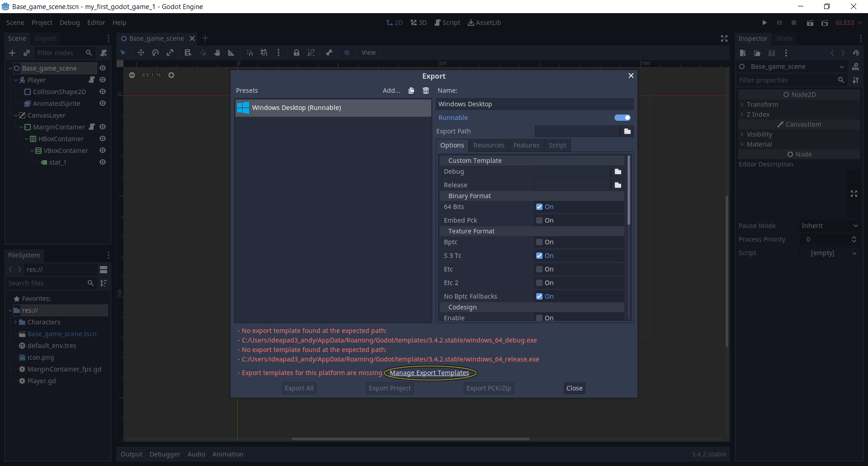Uncheck the 64 Bits option
The image size is (868, 466).
[539, 207]
